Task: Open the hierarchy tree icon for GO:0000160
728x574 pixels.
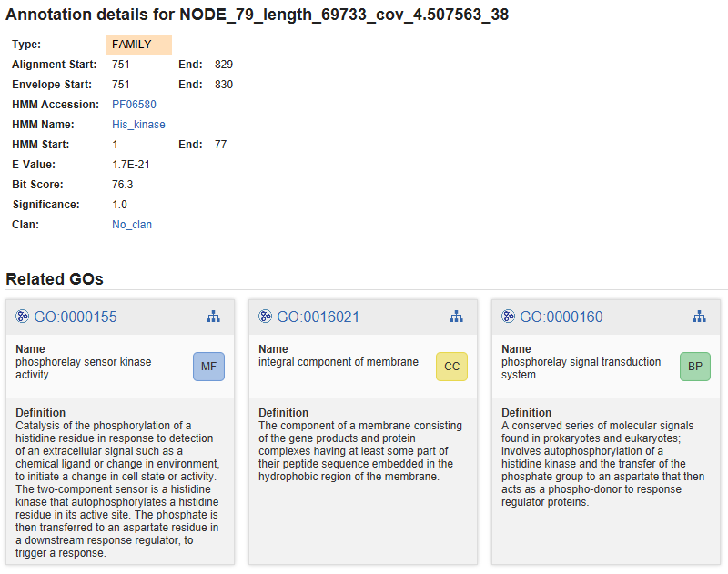Action: 699,317
